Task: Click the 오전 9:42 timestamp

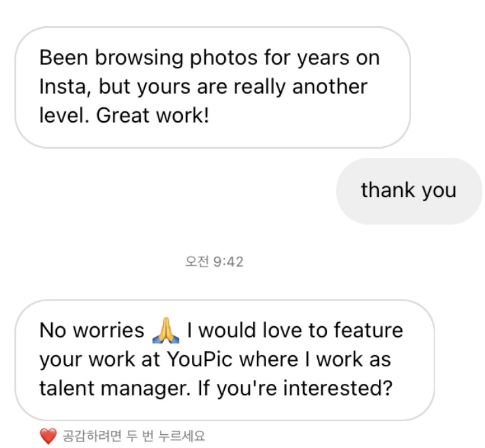Action: pyautogui.click(x=215, y=262)
